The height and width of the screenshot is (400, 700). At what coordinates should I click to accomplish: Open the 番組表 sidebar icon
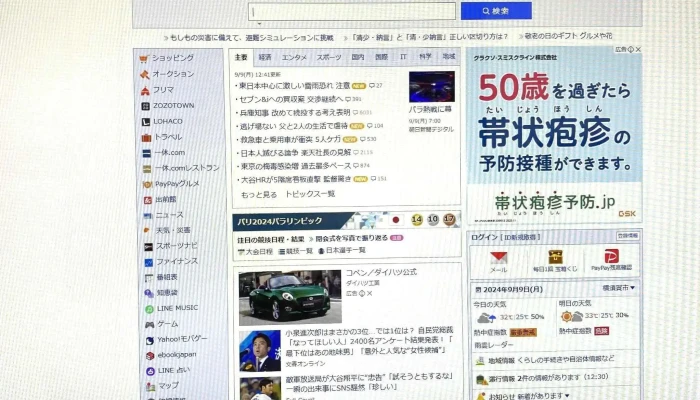point(149,278)
